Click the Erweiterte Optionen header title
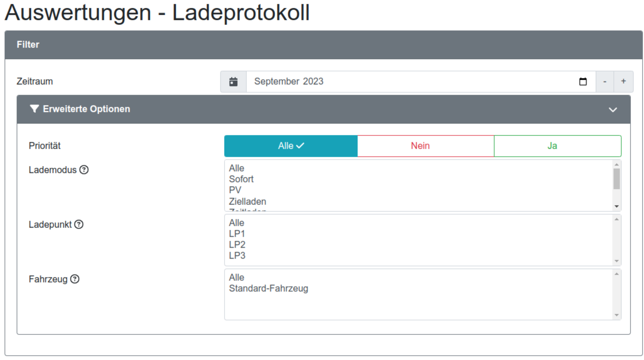 [86, 109]
